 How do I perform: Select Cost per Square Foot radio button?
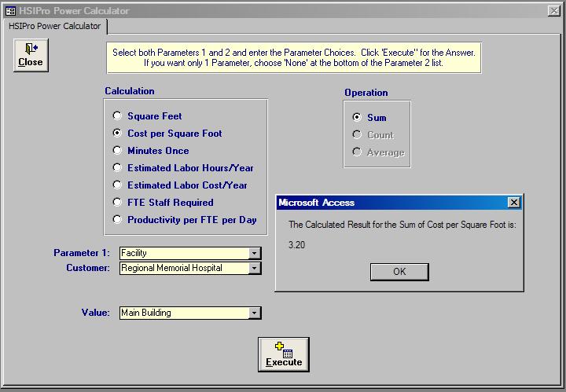tap(167, 134)
